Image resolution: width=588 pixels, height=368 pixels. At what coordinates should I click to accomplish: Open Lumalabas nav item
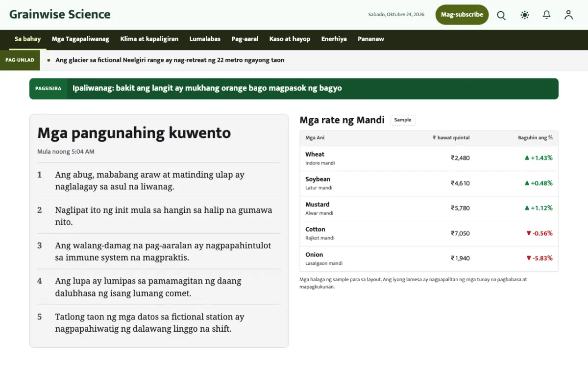(x=205, y=39)
